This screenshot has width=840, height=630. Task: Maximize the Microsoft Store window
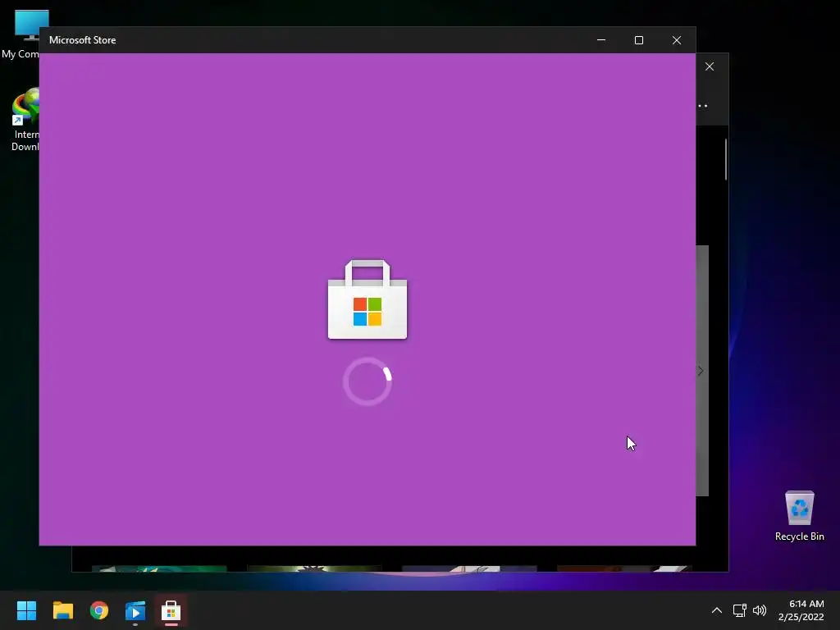tap(638, 40)
